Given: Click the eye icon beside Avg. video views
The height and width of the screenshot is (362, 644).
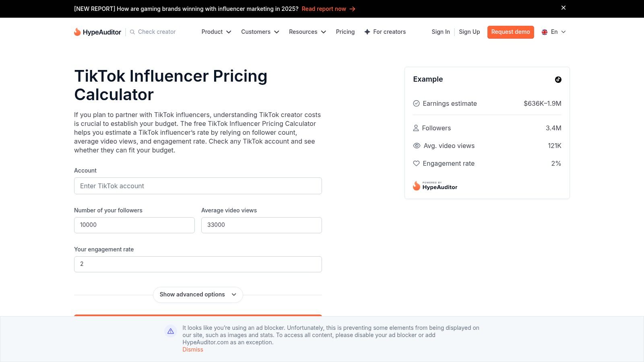Looking at the screenshot, I should [417, 146].
